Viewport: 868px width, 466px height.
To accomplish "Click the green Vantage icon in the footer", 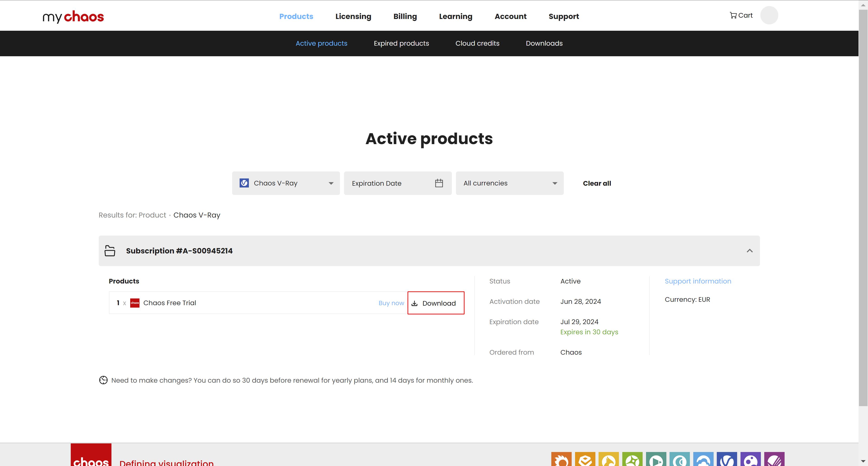I will pyautogui.click(x=632, y=459).
